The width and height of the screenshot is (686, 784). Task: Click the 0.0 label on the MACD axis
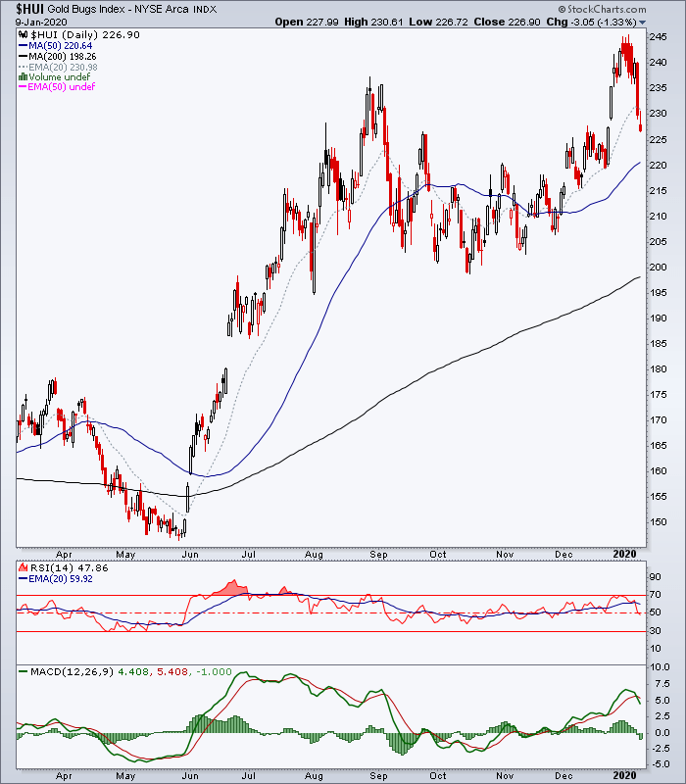tap(662, 732)
